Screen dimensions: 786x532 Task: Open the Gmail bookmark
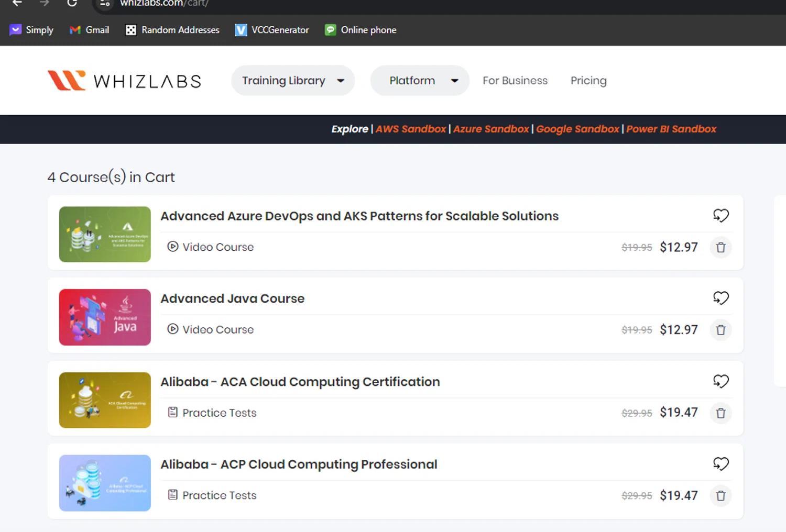pos(89,30)
